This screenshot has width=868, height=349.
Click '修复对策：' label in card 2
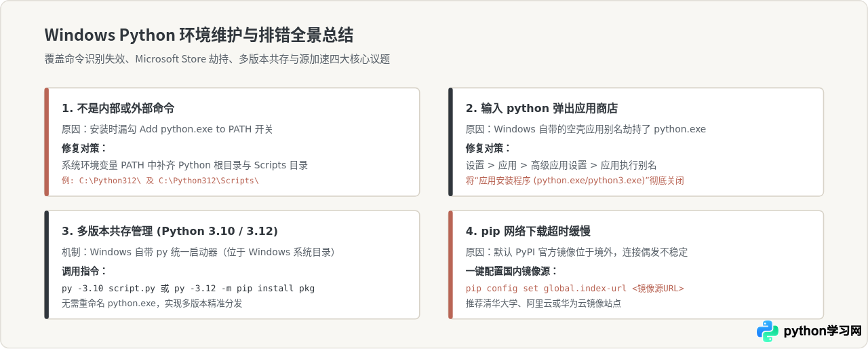489,147
